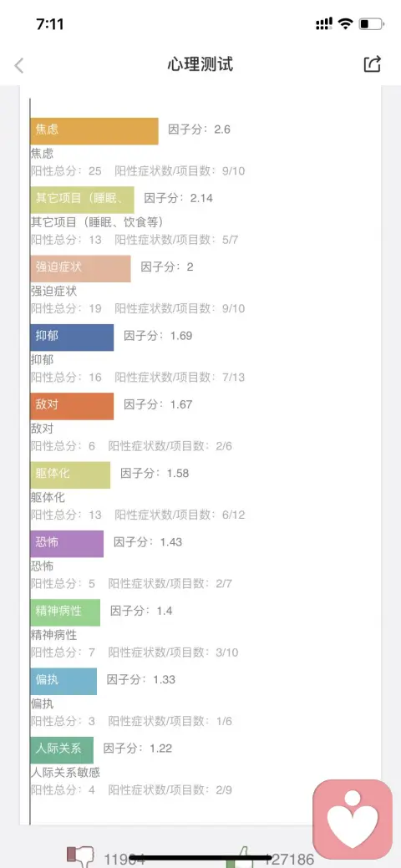Image resolution: width=401 pixels, height=868 pixels.
Task: Select the purple 恐怖 bar
Action: tap(67, 544)
